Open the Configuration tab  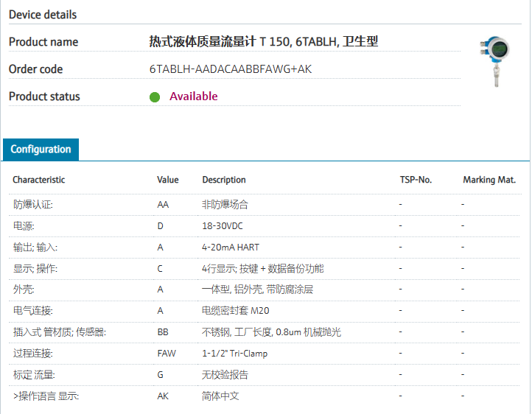click(x=41, y=149)
